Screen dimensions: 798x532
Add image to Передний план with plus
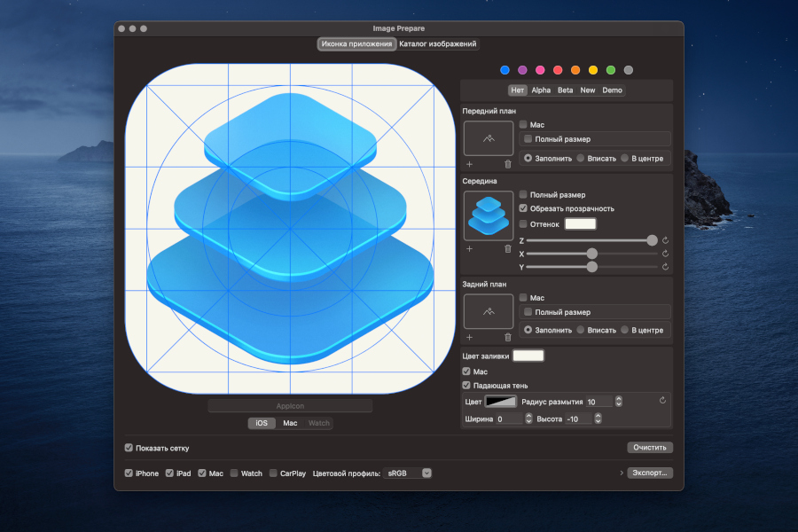coord(469,164)
